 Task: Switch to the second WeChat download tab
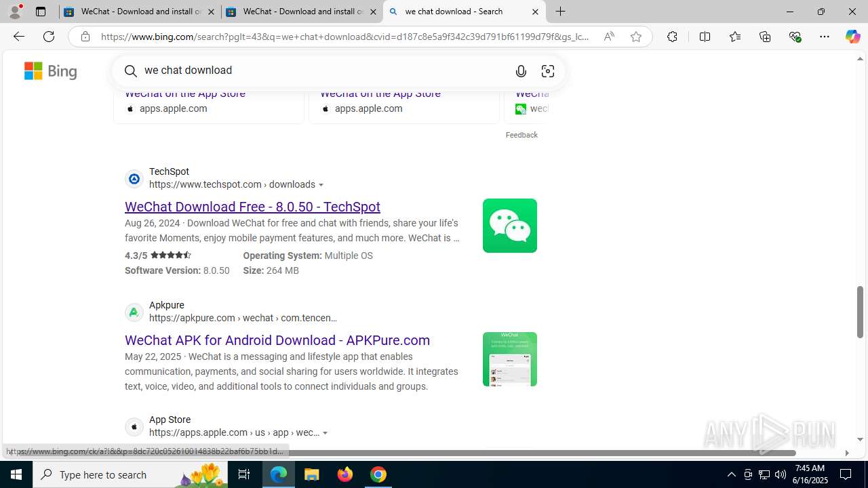pyautogui.click(x=302, y=12)
